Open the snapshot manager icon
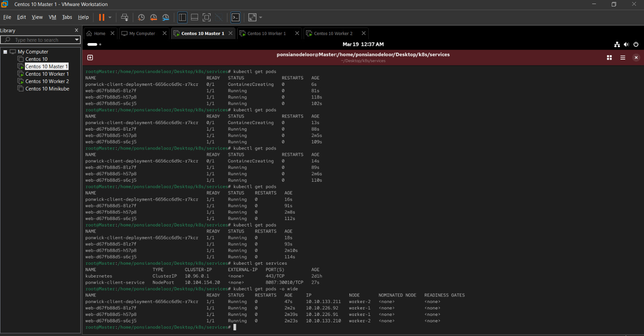 point(166,17)
